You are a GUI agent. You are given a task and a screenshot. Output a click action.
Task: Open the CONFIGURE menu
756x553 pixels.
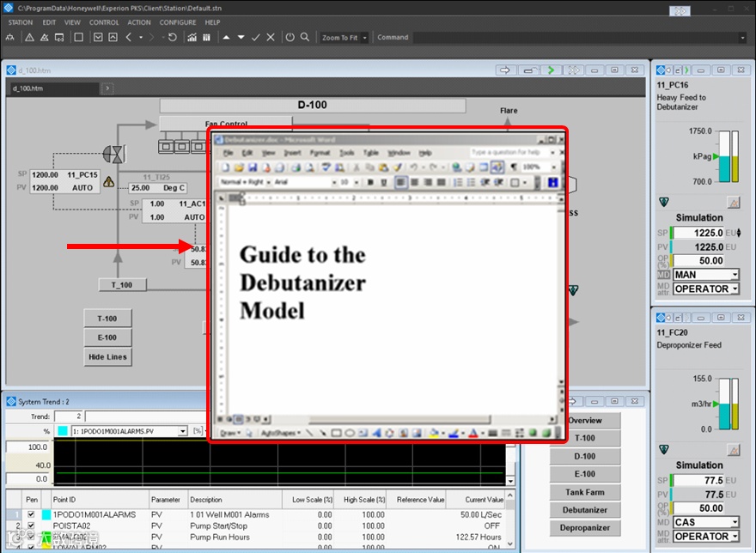click(x=178, y=22)
